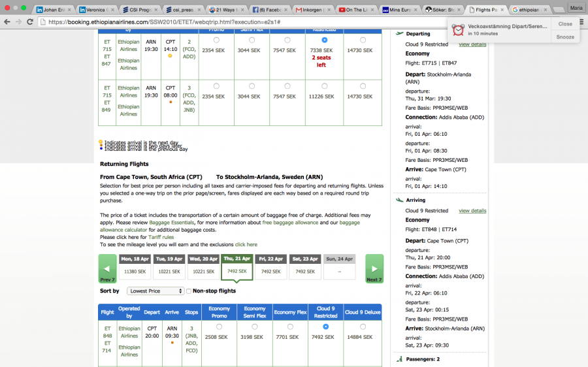Select Sat, 23 Apr date tab
588x367 pixels.
point(305,266)
